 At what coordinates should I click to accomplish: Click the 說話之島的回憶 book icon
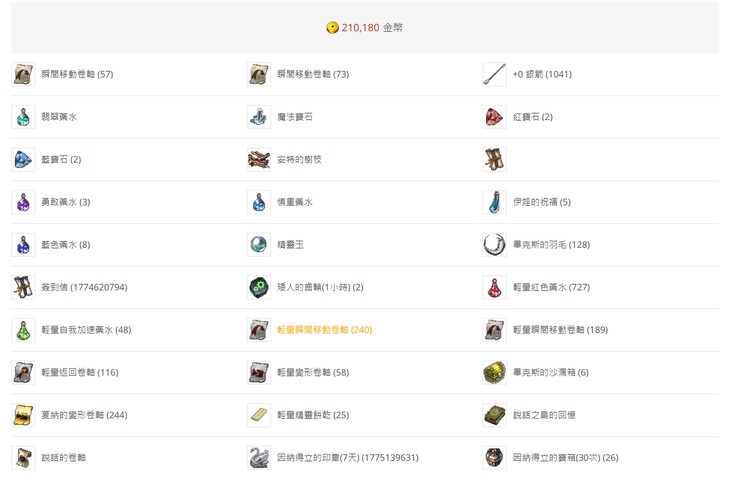pyautogui.click(x=494, y=415)
